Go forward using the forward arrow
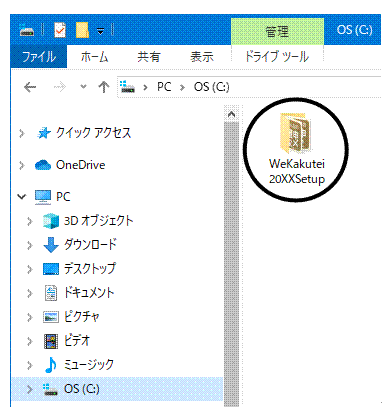The width and height of the screenshot is (387, 417). 60,87
